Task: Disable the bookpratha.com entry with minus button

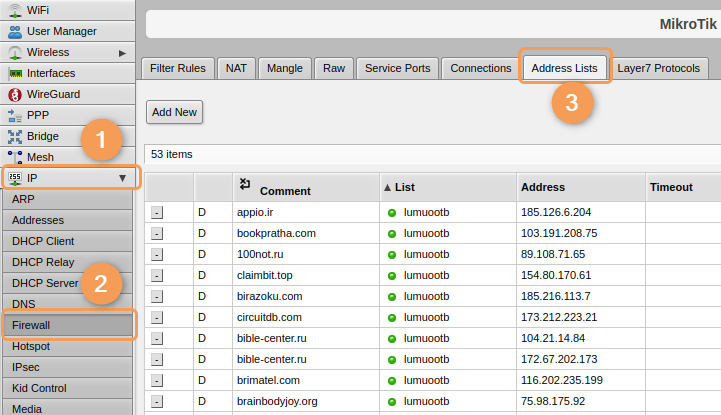Action: [157, 233]
